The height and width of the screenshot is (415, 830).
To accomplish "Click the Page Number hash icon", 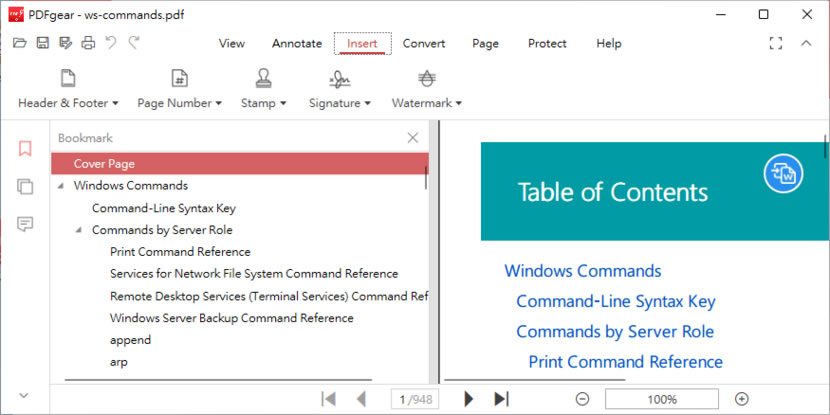I will [179, 78].
